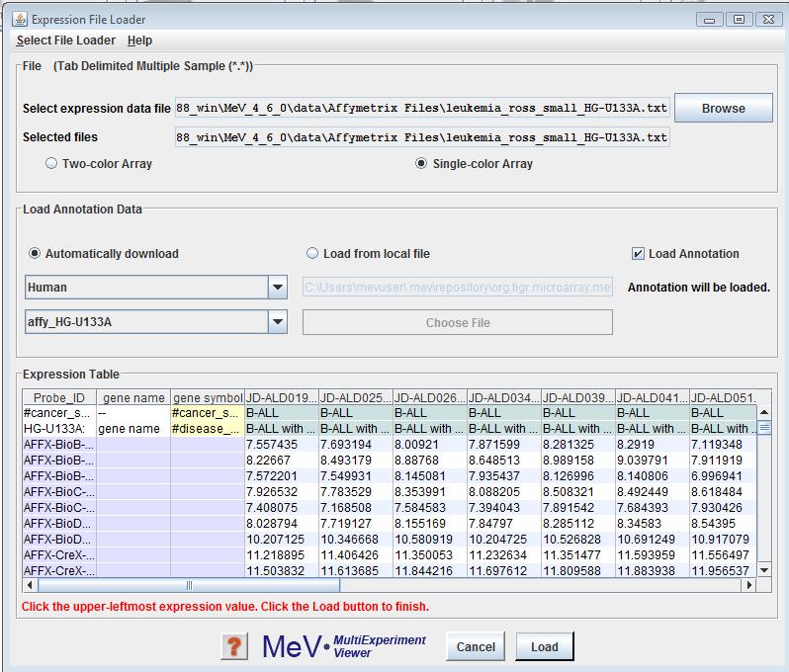This screenshot has height=672, width=789.
Task: Click the Select expression data file path field
Action: click(422, 108)
